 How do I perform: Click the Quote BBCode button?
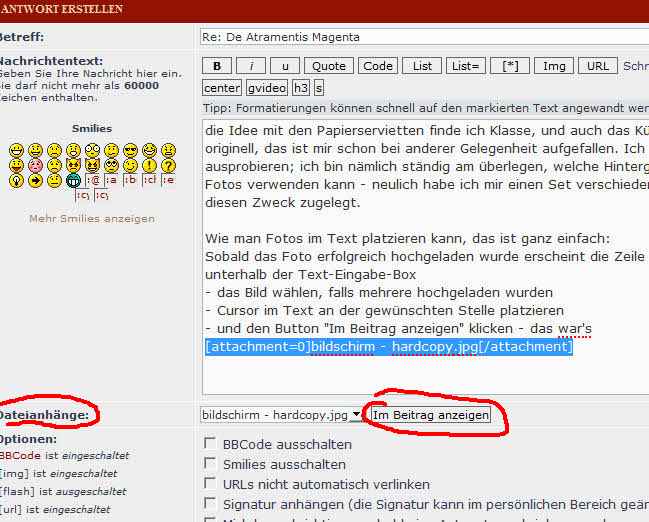click(329, 66)
